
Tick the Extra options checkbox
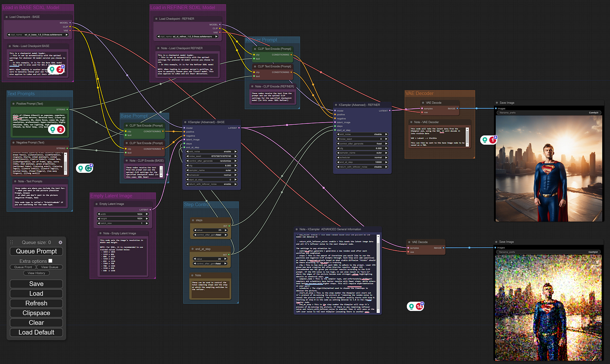coord(50,261)
